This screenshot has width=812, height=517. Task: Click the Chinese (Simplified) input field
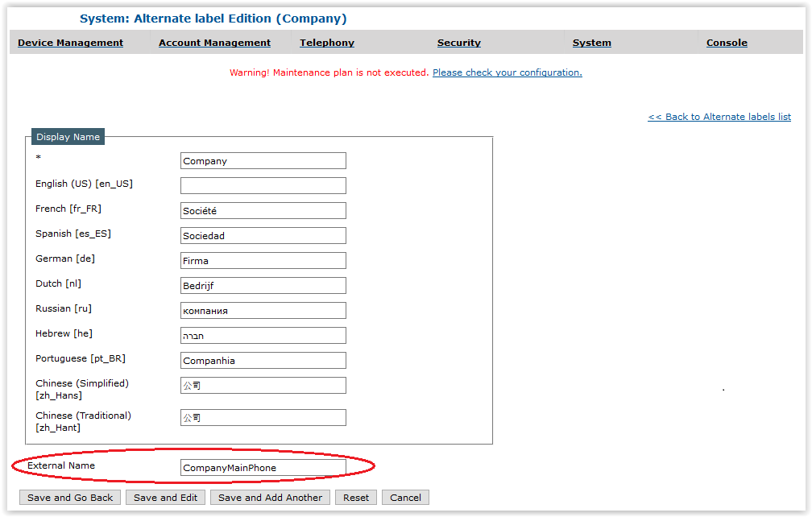(x=263, y=385)
